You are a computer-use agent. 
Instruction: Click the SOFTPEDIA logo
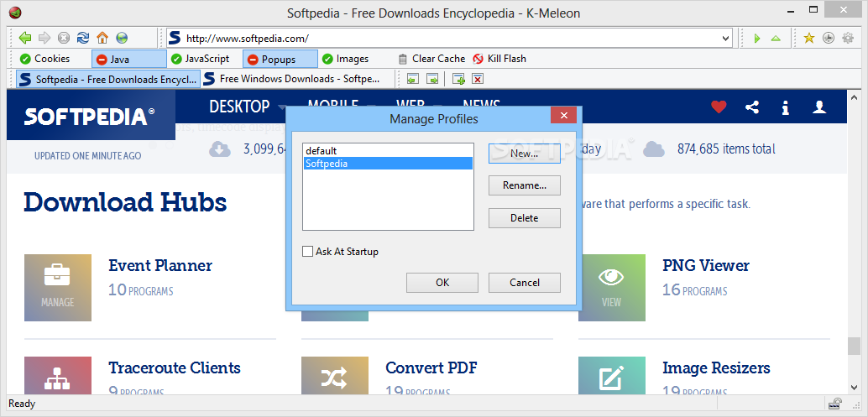89,116
